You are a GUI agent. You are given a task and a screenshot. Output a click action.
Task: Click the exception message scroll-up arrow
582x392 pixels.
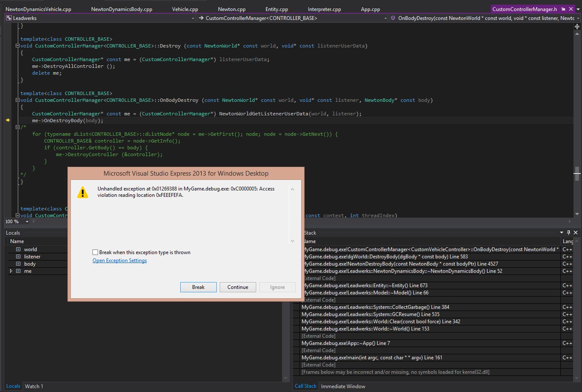(292, 189)
